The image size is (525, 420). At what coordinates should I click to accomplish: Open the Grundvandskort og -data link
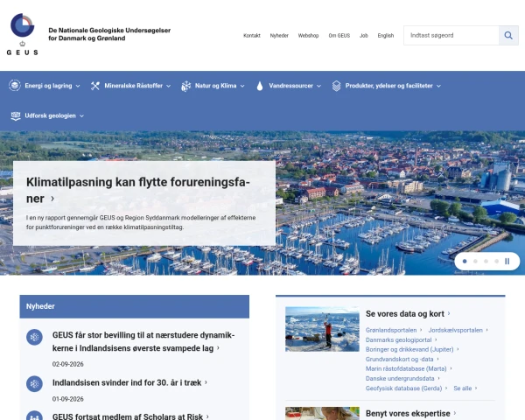point(400,359)
